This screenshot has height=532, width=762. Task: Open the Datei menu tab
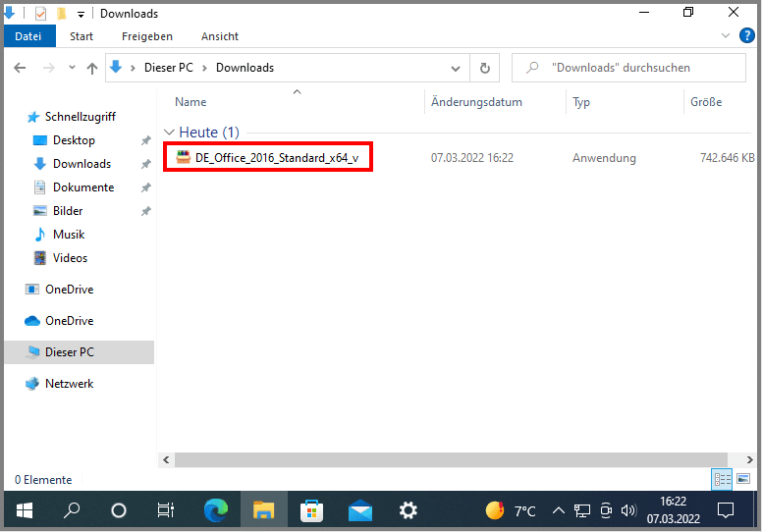click(x=28, y=35)
